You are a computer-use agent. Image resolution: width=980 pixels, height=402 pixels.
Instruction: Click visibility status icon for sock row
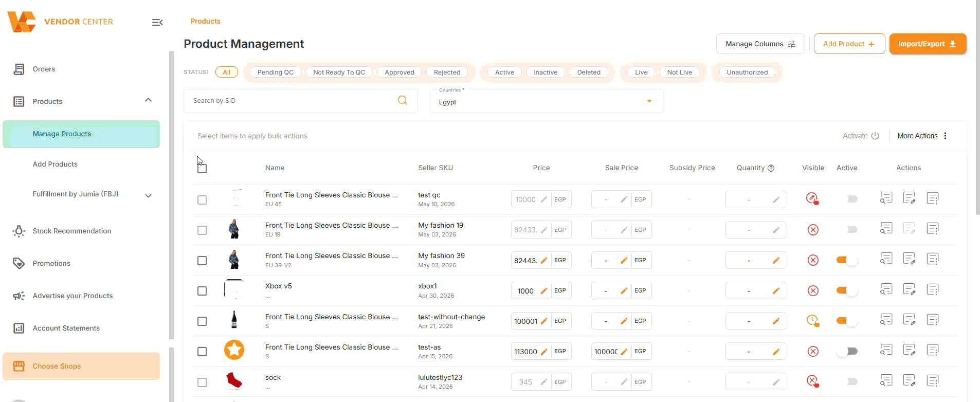coord(812,381)
